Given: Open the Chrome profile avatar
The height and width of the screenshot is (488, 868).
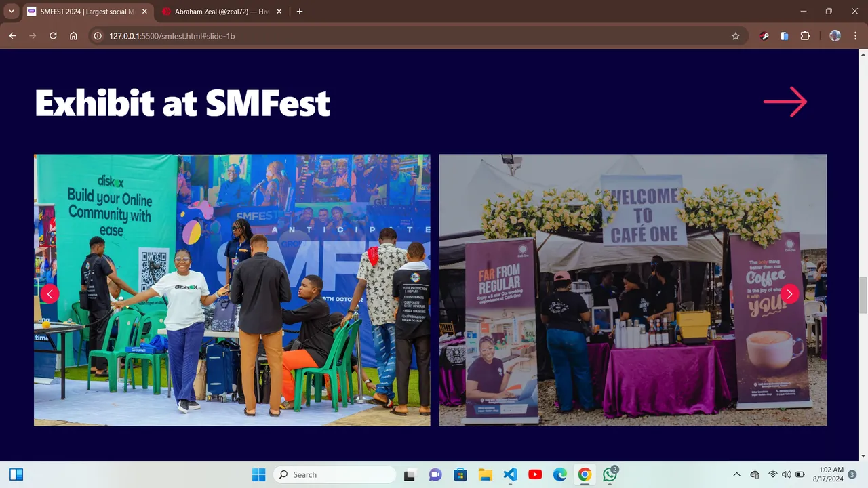Looking at the screenshot, I should point(835,36).
